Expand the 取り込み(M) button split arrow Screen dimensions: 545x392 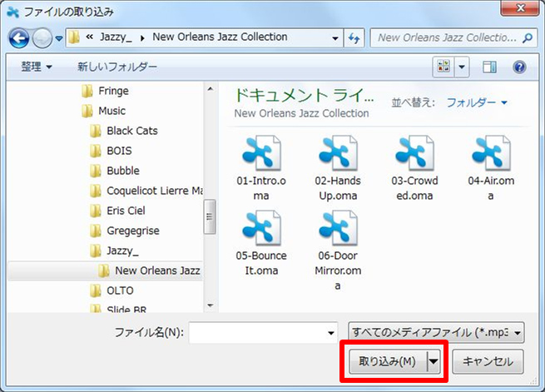434,361
